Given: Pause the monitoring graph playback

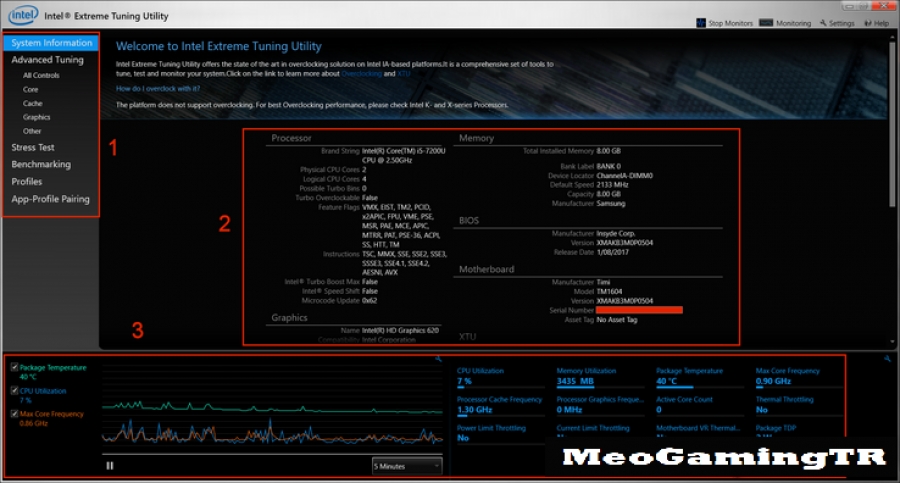Looking at the screenshot, I should 110,465.
